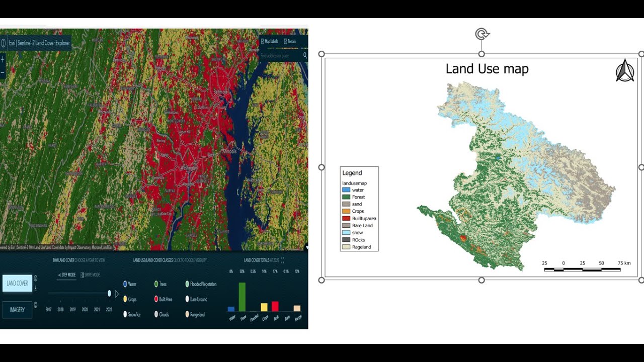This screenshot has width=644, height=362.
Task: Click the north arrow on Land Use map
Action: [x=625, y=70]
